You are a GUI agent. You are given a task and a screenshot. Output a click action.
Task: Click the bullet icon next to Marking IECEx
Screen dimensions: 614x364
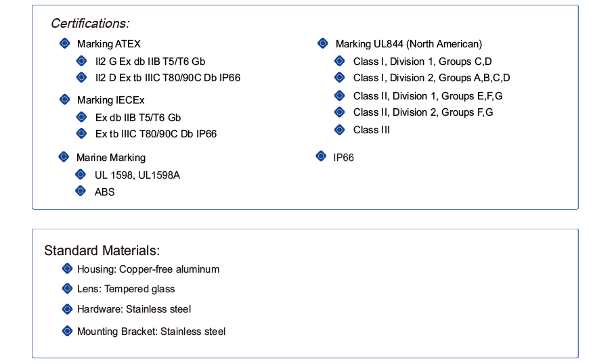click(x=64, y=99)
